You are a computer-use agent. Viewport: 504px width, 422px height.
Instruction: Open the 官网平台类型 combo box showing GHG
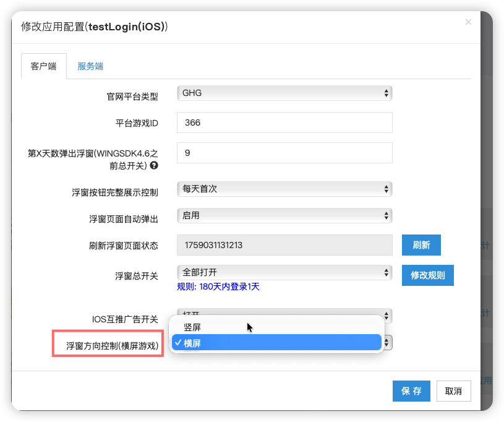(284, 93)
